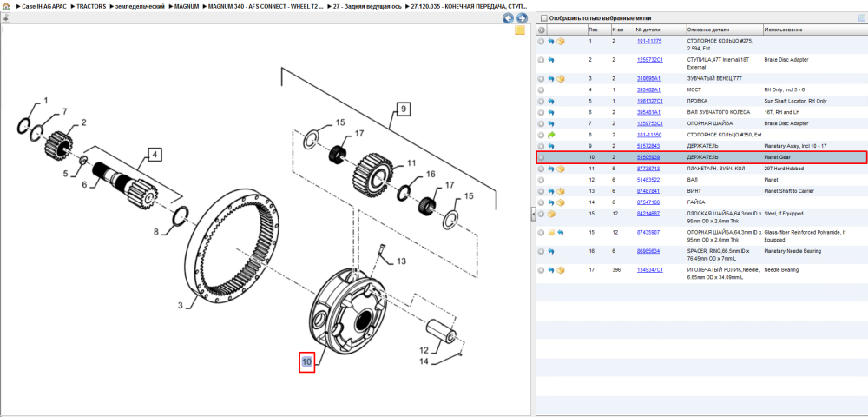Click the blue arrow icon for ПРОБКА row
This screenshot has height=417, width=868.
[x=551, y=102]
